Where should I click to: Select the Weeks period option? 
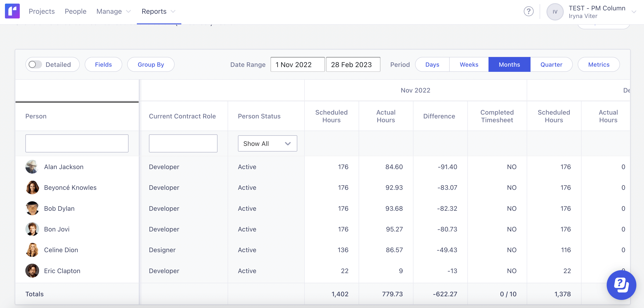[469, 65]
